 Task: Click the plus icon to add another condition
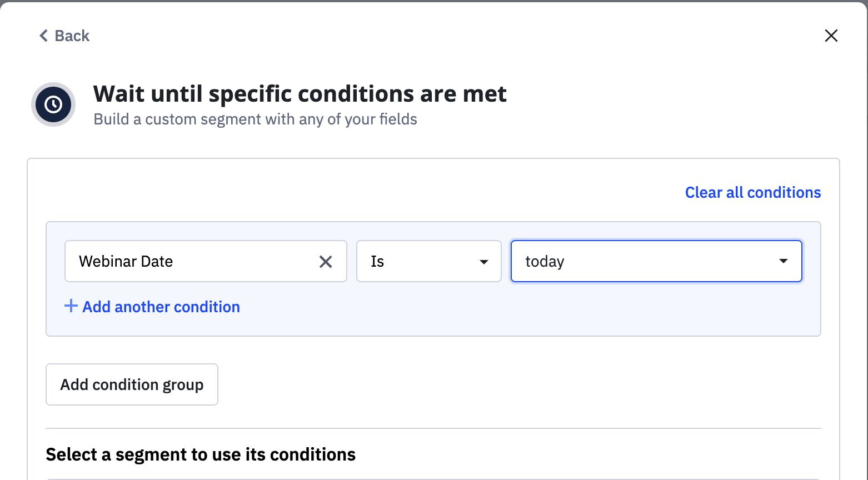point(71,306)
